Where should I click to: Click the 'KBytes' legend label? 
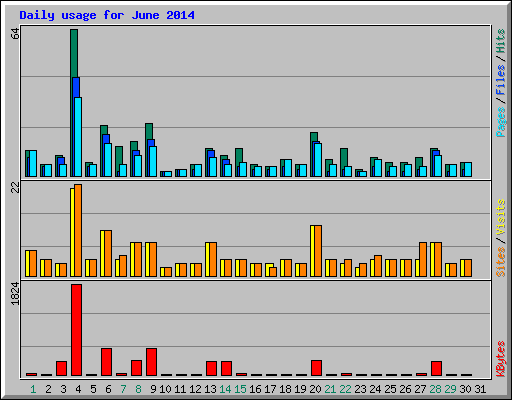[x=501, y=359]
